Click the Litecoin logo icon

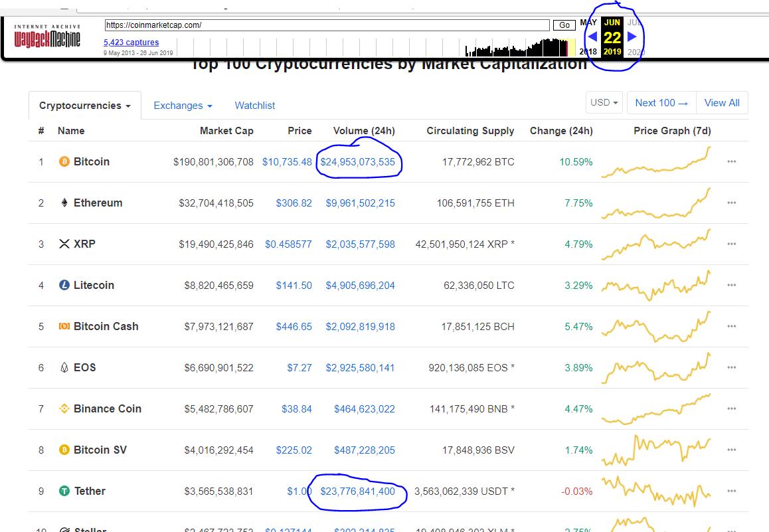tap(64, 285)
